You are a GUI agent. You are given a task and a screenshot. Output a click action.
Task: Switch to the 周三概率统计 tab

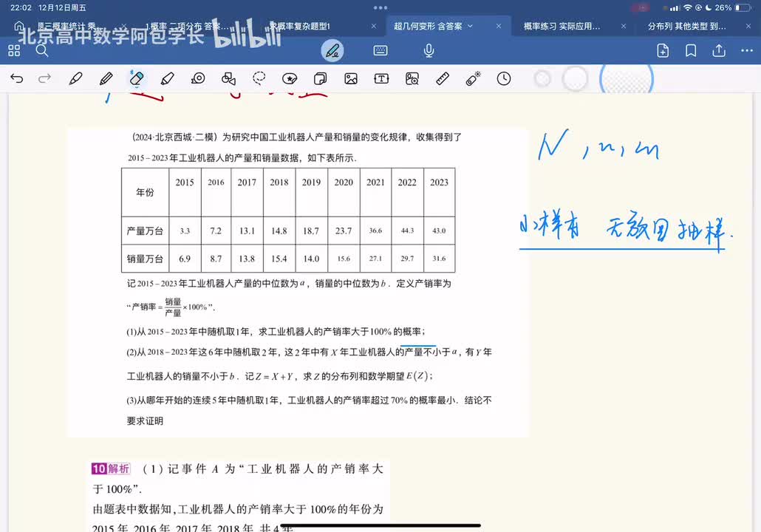tap(66, 26)
